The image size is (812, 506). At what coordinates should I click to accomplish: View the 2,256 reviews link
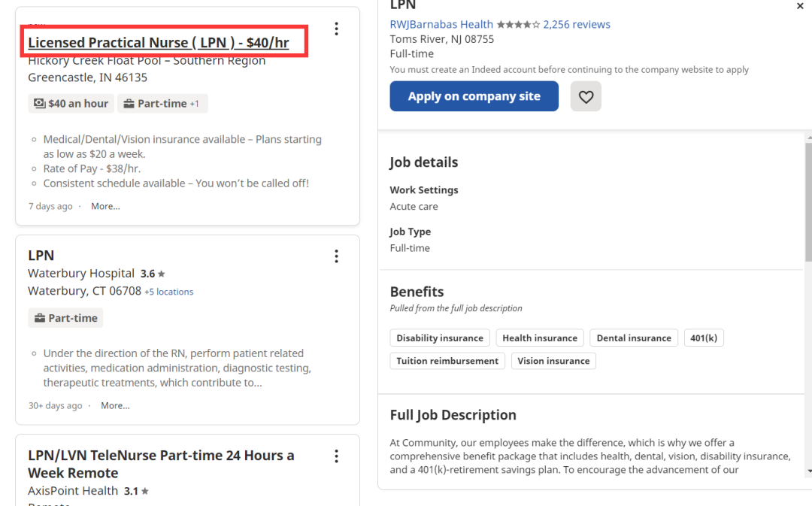click(x=577, y=24)
